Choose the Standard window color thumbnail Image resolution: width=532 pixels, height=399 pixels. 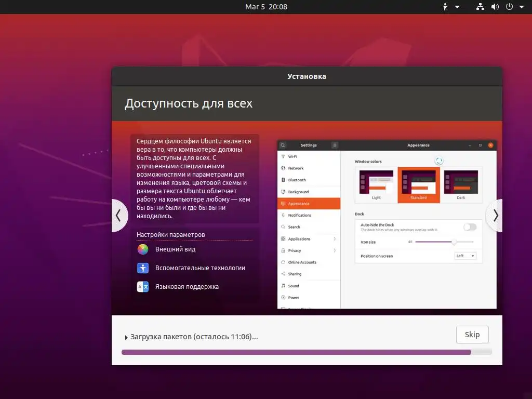click(x=419, y=185)
